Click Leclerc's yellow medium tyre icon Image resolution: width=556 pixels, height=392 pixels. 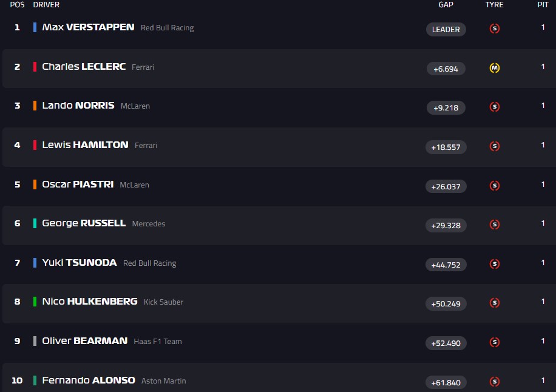(494, 68)
